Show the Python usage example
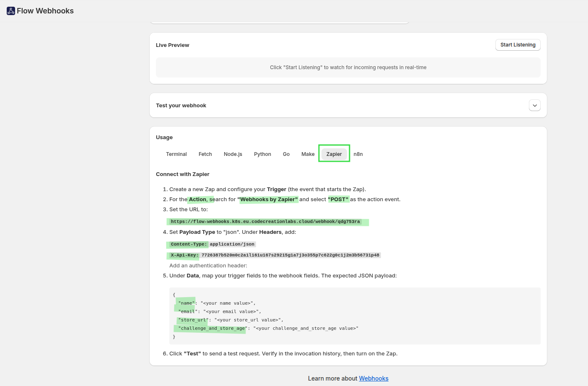This screenshot has height=386, width=588. [x=262, y=154]
